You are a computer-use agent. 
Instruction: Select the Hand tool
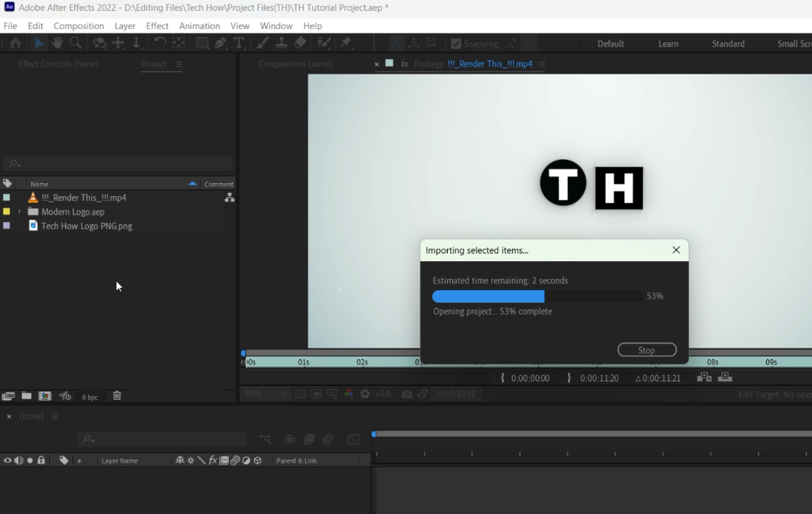(x=57, y=44)
